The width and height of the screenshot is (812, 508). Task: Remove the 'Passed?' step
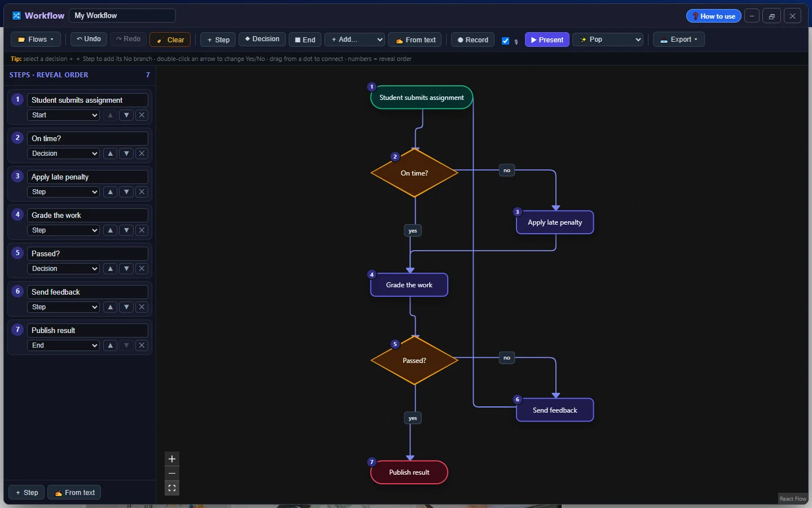pos(142,269)
